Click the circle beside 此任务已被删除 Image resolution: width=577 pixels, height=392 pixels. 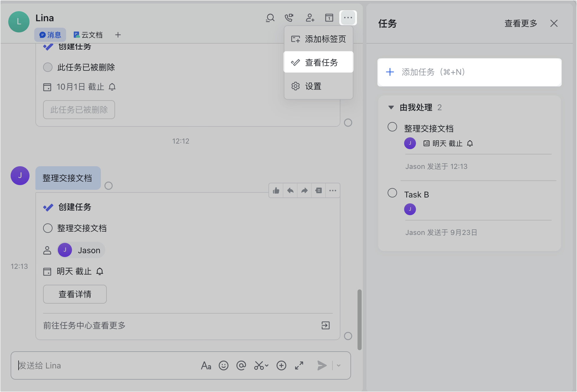coord(48,67)
